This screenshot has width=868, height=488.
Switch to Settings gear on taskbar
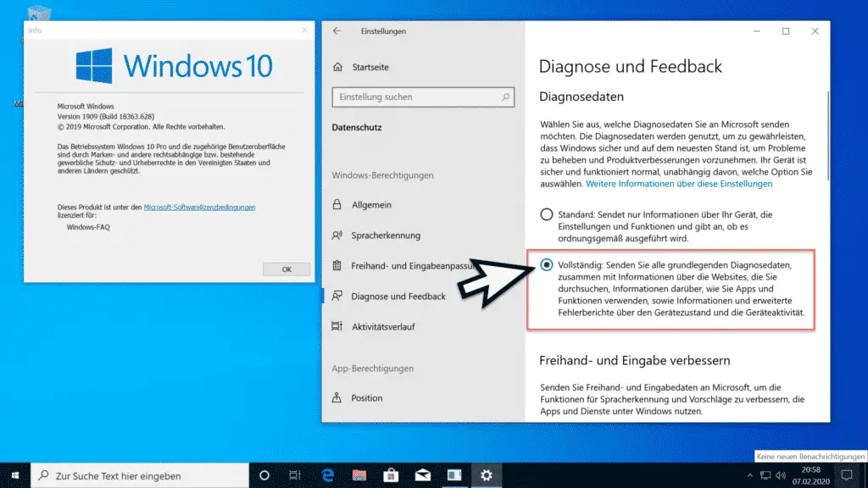tap(486, 475)
